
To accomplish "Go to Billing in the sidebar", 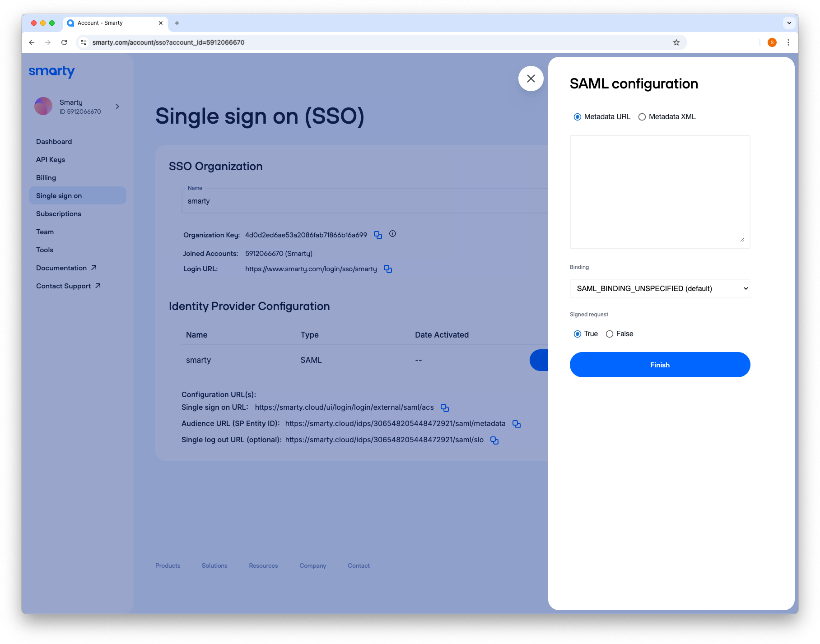I will tap(46, 178).
